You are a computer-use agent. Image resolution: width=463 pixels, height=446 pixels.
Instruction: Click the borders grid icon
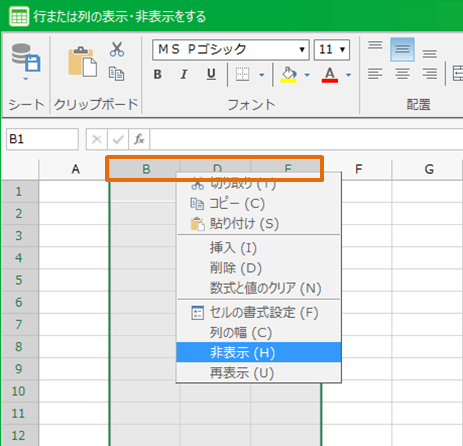[x=242, y=74]
